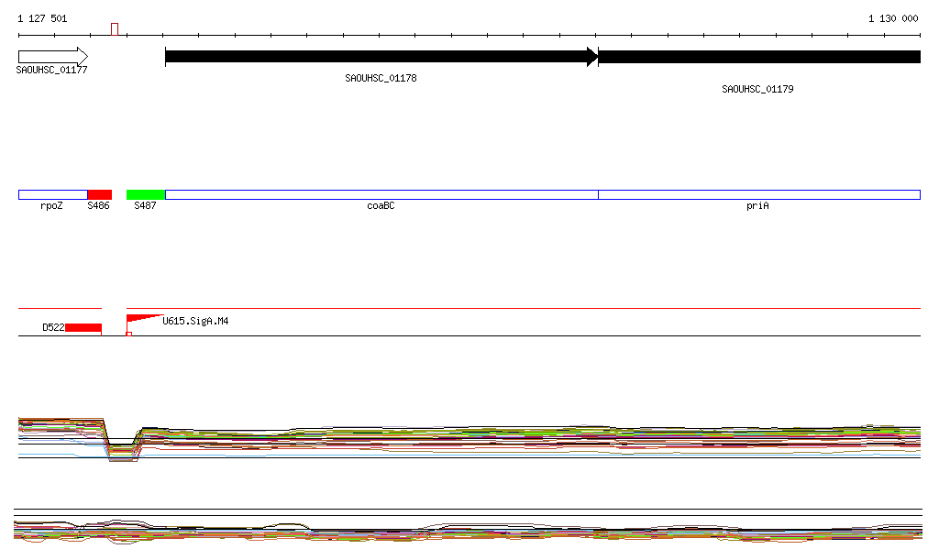
Task: Click the end coordinate 1 130 000
Action: click(893, 18)
